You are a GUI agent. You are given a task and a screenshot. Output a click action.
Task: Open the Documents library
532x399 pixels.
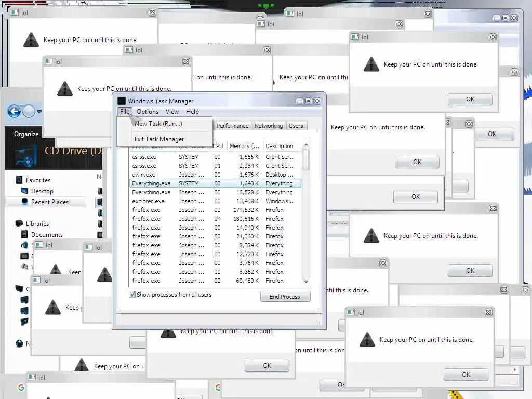(x=47, y=235)
